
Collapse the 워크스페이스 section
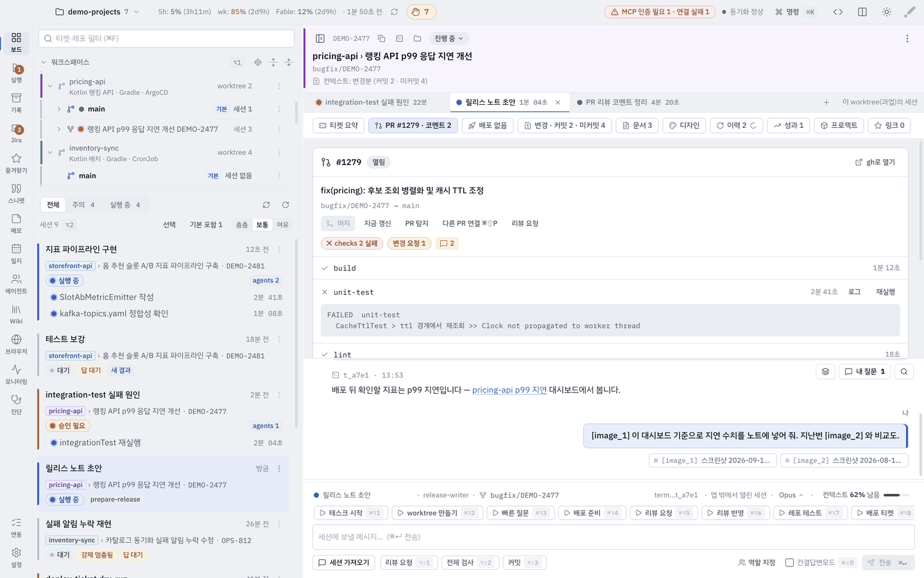click(x=44, y=62)
